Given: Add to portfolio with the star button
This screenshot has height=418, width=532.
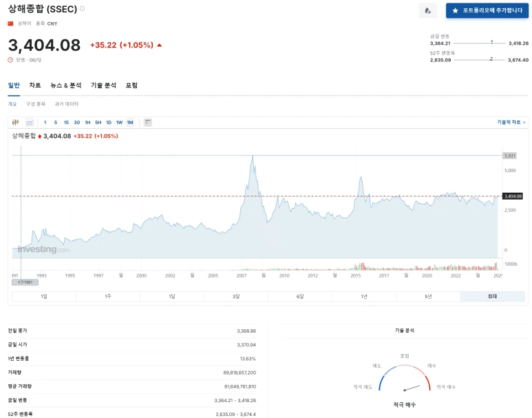Looking at the screenshot, I should [487, 11].
